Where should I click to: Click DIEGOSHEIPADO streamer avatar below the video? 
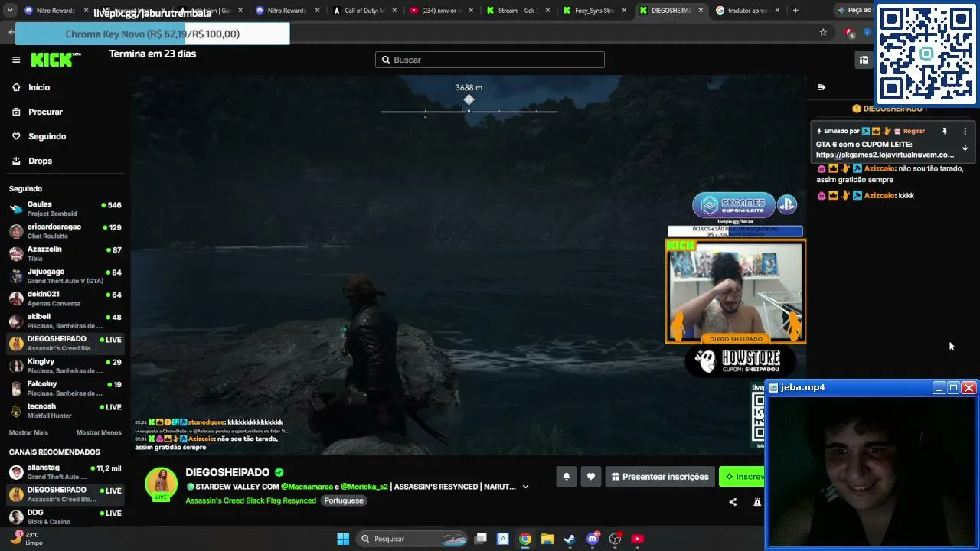(x=161, y=484)
